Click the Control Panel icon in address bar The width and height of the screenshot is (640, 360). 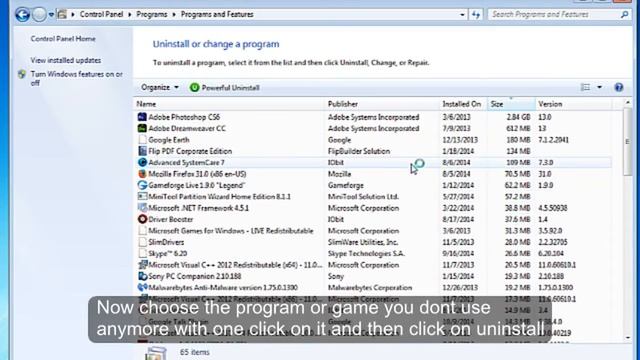point(62,14)
